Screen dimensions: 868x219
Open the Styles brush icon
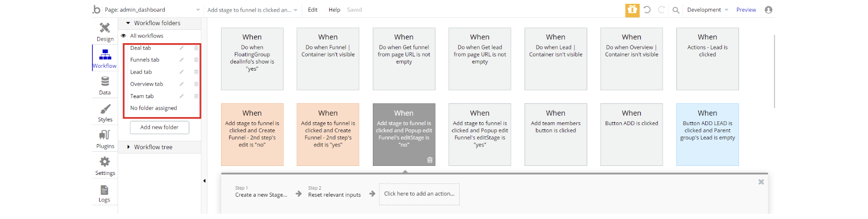tap(105, 109)
